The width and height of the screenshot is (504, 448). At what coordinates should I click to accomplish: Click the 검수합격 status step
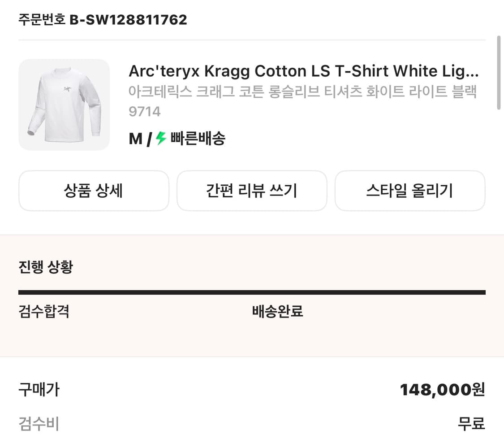[44, 311]
